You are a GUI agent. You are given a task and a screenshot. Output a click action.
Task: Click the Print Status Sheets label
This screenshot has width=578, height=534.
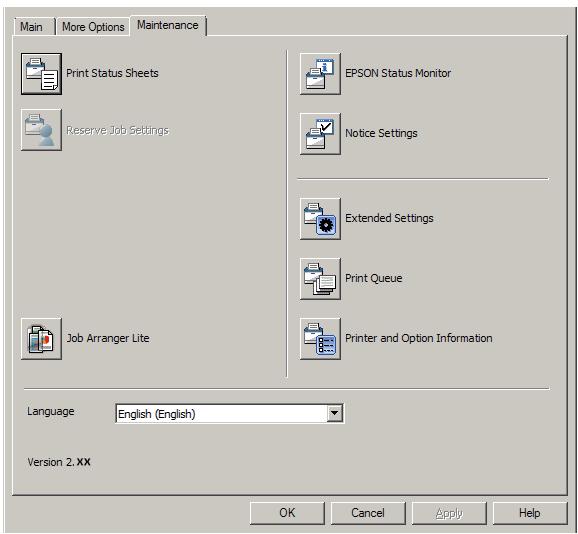coord(112,73)
